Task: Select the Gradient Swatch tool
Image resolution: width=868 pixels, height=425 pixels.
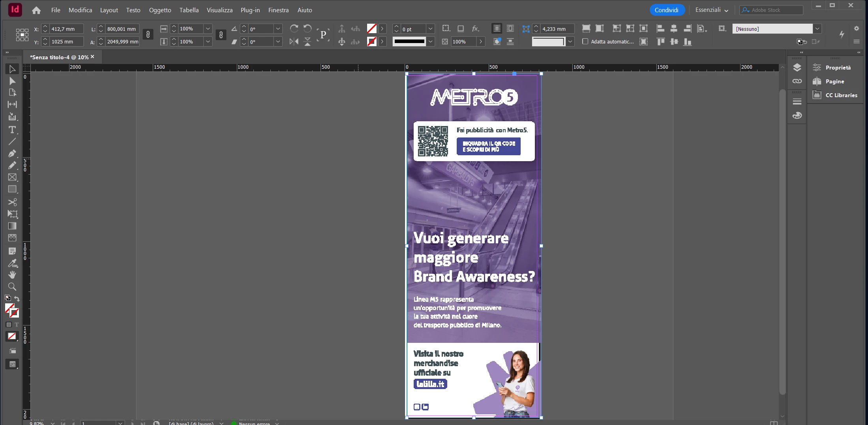Action: coord(12,226)
